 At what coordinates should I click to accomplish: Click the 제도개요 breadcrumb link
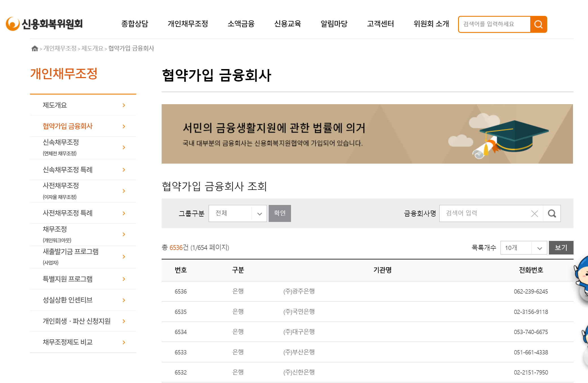click(x=92, y=48)
